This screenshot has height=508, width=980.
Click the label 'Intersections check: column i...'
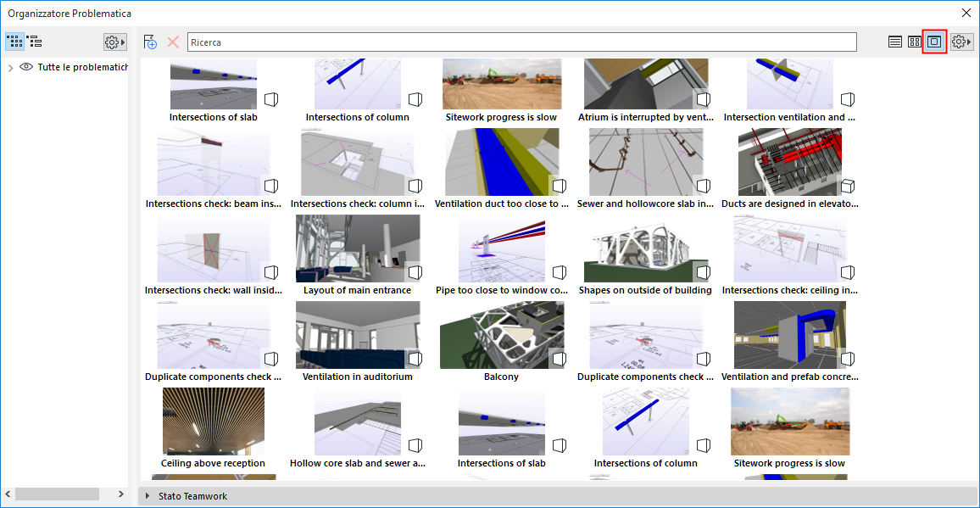point(358,204)
